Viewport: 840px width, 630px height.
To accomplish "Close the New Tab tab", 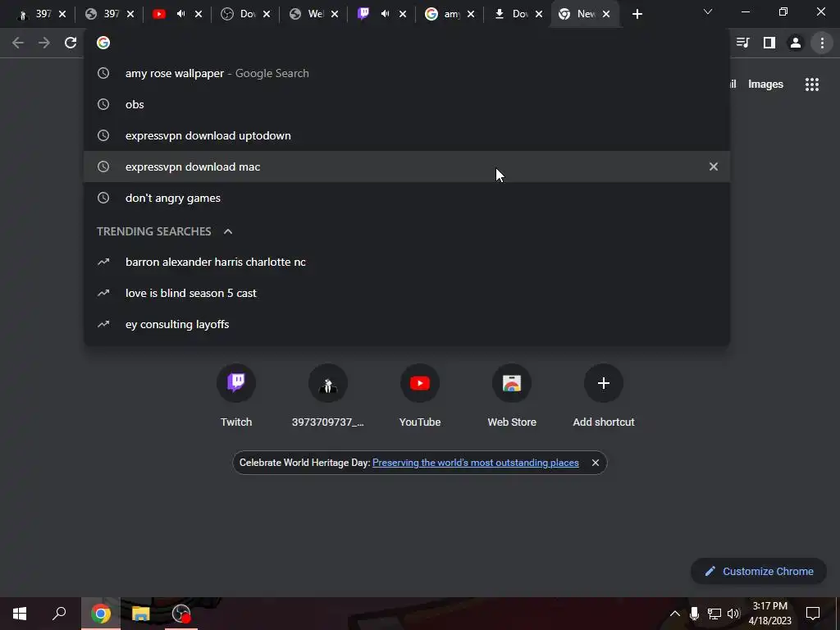I will pyautogui.click(x=606, y=15).
